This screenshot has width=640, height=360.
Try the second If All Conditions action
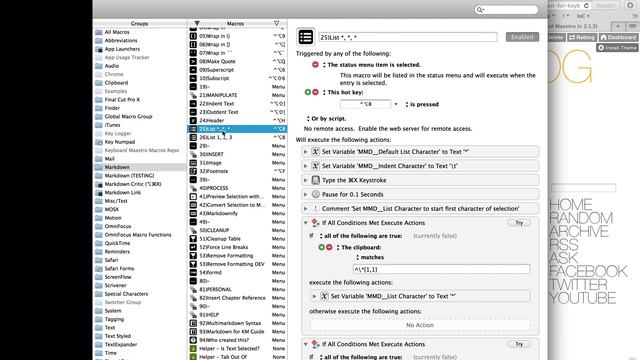coord(519,344)
